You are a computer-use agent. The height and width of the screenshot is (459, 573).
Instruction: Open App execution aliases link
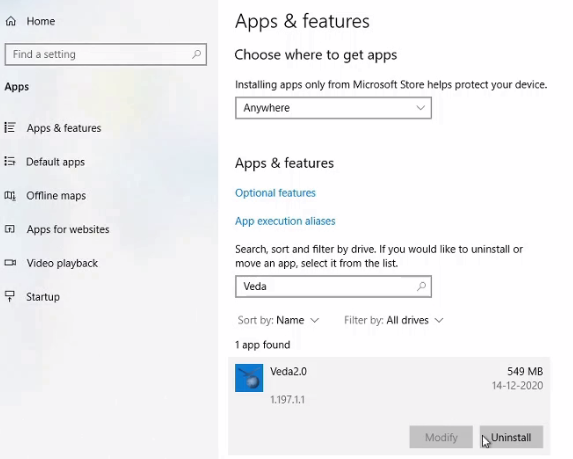(285, 221)
